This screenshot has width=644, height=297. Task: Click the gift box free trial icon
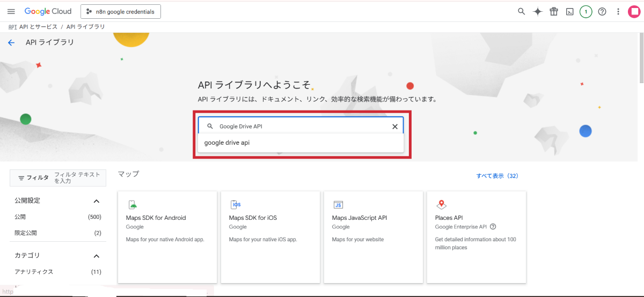[x=554, y=11]
